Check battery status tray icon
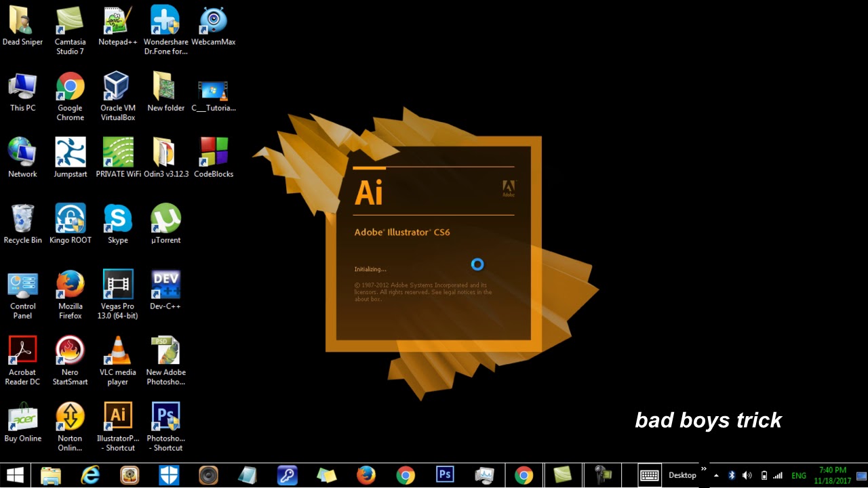The image size is (868, 488). 764,476
